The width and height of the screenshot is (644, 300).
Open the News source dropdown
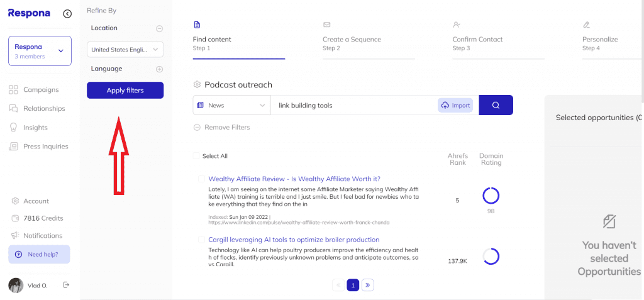[231, 105]
